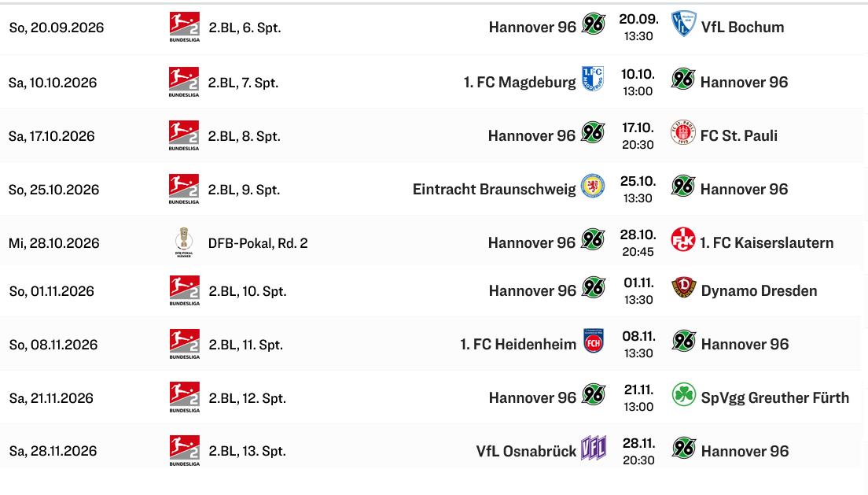The image size is (868, 495).
Task: Open the VfL Bochum team link
Action: 742,28
